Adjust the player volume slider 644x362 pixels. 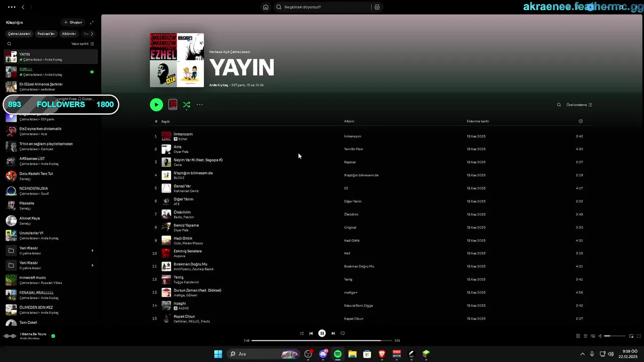point(614,336)
